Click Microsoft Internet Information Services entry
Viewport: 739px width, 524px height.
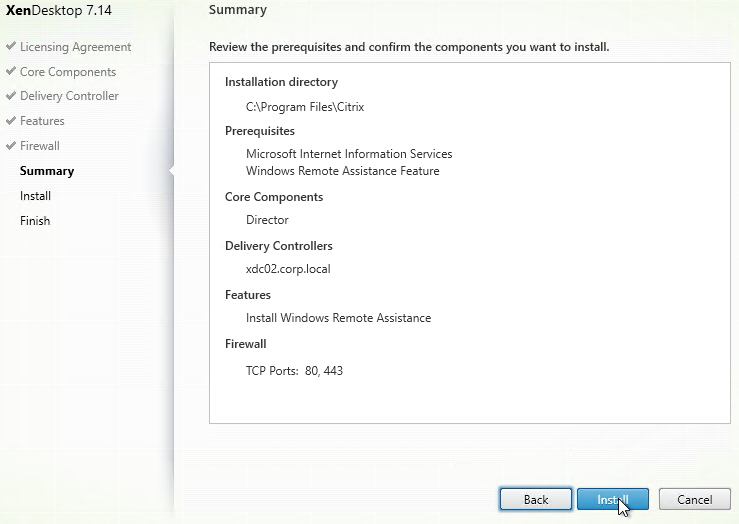coord(349,154)
